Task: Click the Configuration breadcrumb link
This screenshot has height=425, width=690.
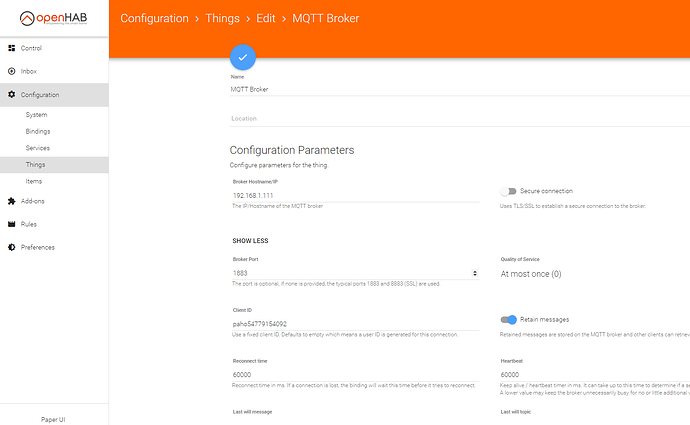Action: tap(155, 19)
